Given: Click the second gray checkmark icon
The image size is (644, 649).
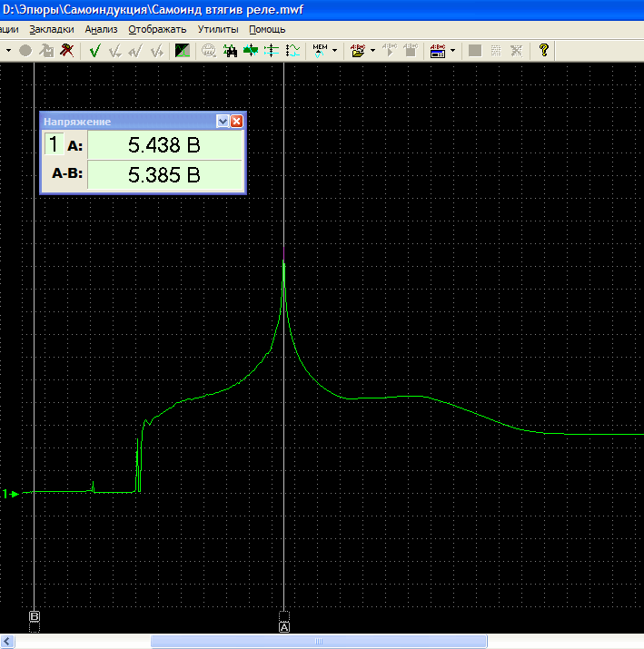Looking at the screenshot, I should coord(115,51).
